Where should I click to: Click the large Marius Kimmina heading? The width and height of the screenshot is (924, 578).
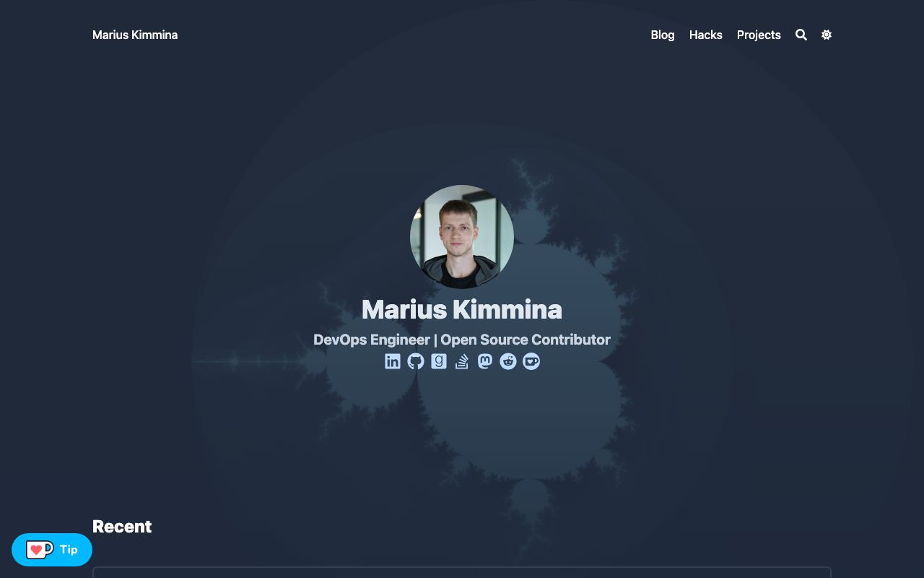(x=462, y=309)
